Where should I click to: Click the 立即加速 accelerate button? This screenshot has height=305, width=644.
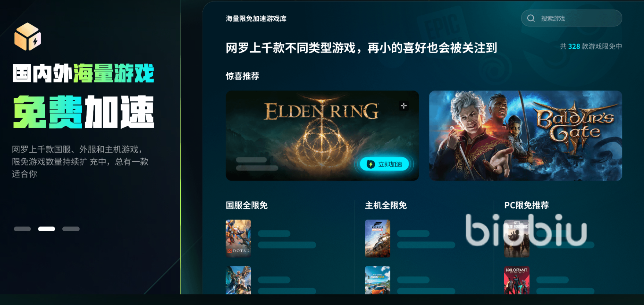384,164
